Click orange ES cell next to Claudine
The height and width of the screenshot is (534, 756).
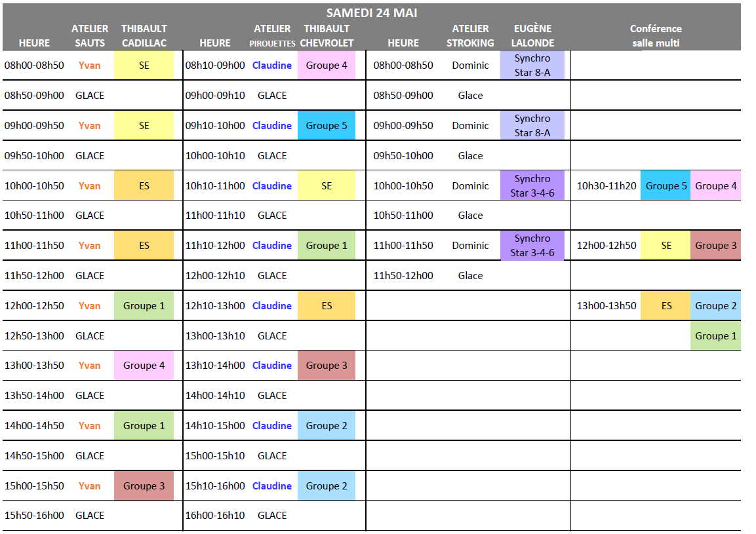[327, 306]
